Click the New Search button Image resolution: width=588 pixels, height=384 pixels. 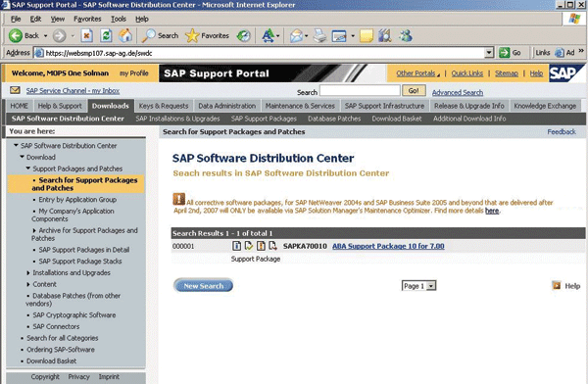coord(203,286)
